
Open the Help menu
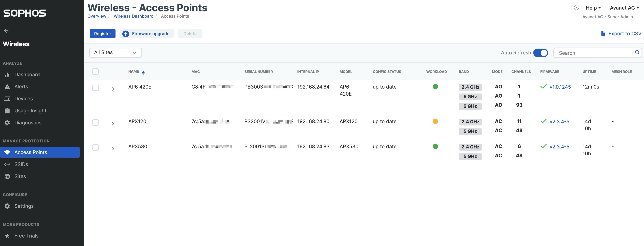593,8
